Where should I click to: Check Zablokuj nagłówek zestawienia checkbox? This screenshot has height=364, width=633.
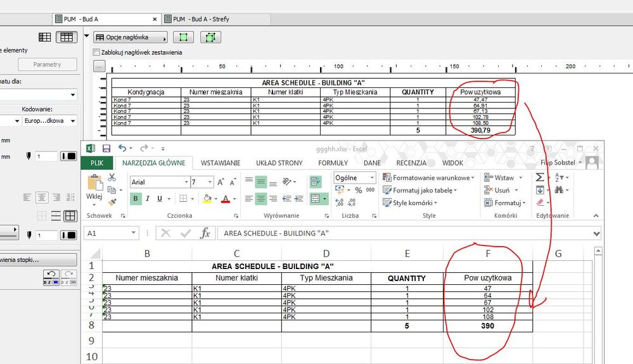pyautogui.click(x=96, y=53)
